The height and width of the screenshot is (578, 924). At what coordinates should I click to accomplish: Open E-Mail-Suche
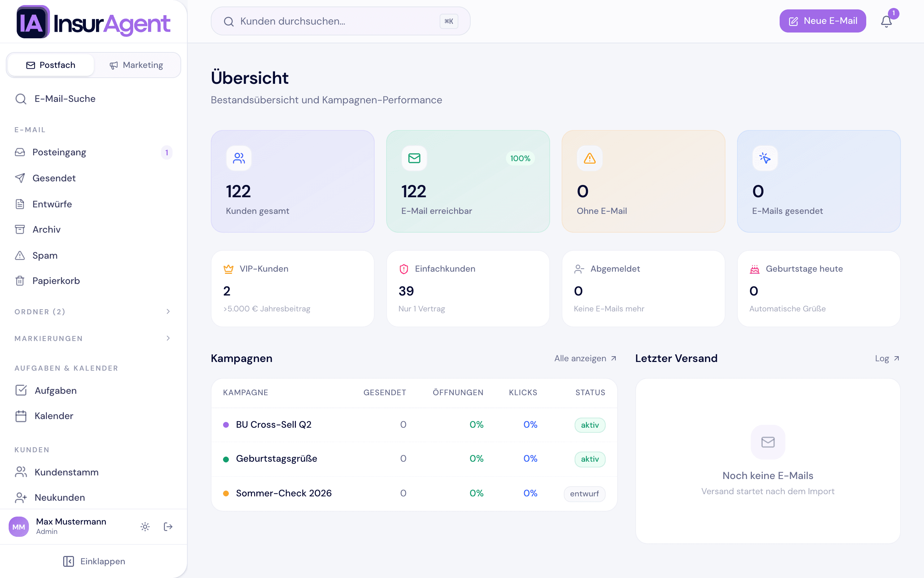(93, 99)
